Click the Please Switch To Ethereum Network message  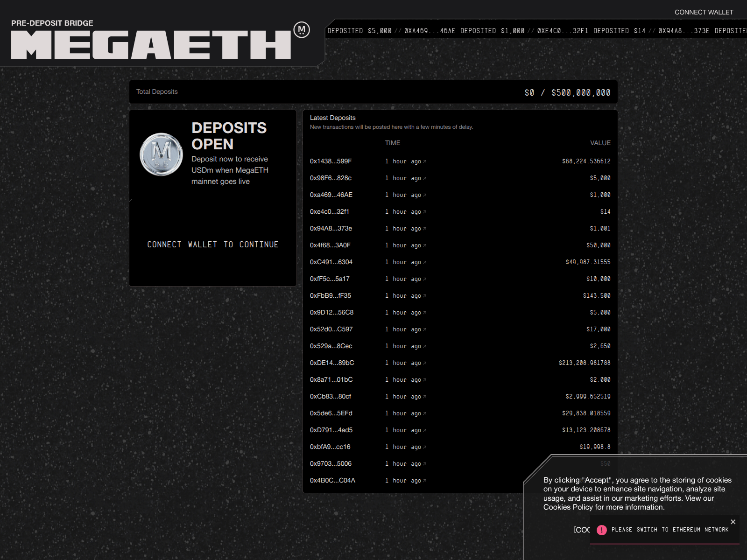click(670, 530)
